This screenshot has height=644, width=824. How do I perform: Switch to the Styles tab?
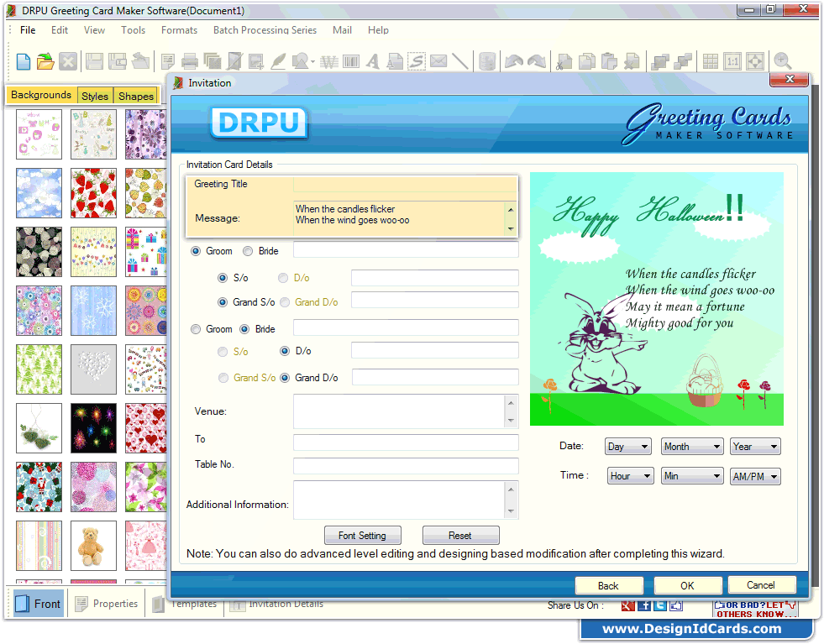(95, 96)
